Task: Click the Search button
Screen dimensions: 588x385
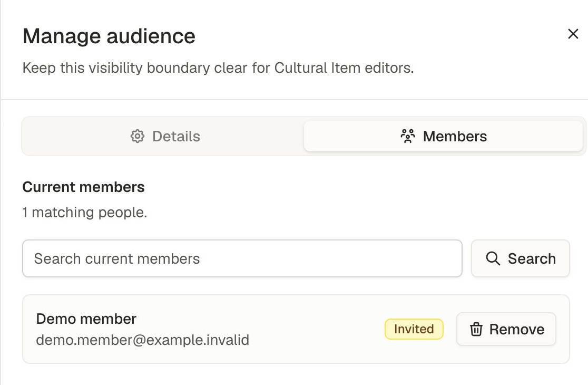Action: click(x=521, y=258)
